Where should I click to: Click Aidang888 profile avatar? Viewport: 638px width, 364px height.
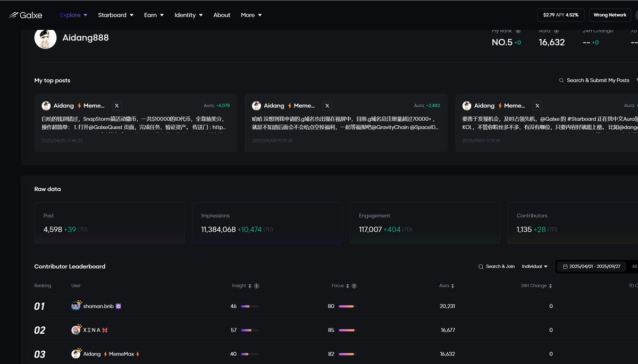[x=45, y=38]
